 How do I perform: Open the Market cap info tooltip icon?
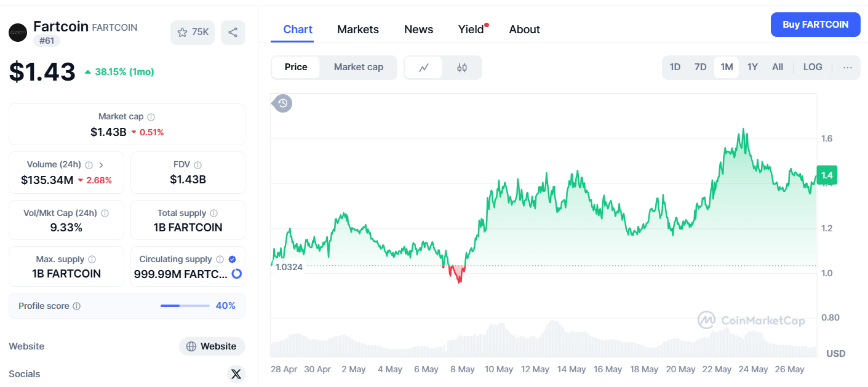(152, 116)
